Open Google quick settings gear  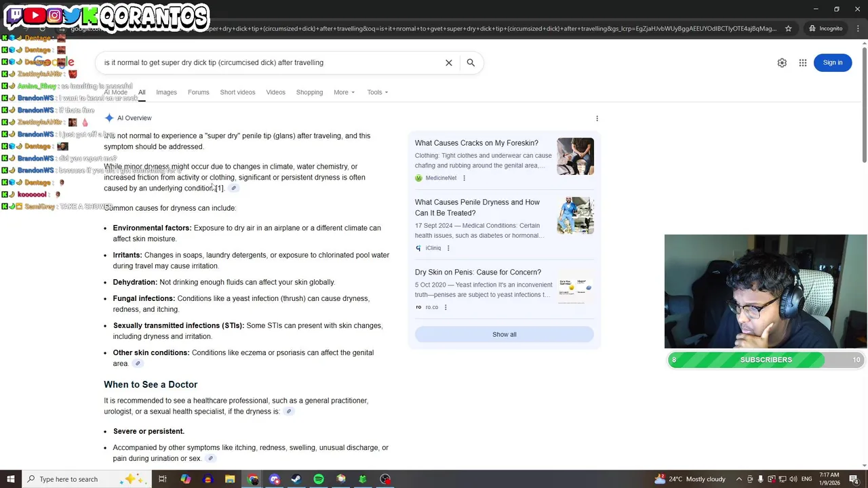(782, 62)
